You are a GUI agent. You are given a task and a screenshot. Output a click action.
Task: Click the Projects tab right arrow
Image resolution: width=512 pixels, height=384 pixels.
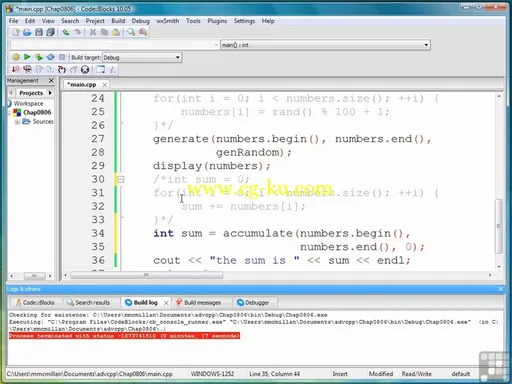pyautogui.click(x=50, y=93)
